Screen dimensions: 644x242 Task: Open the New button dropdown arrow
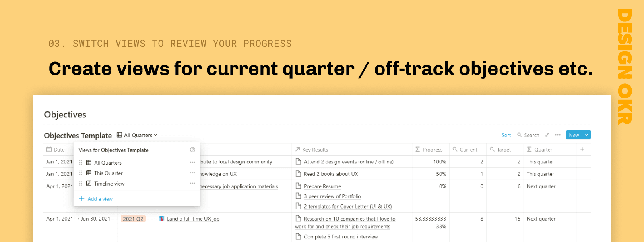586,135
